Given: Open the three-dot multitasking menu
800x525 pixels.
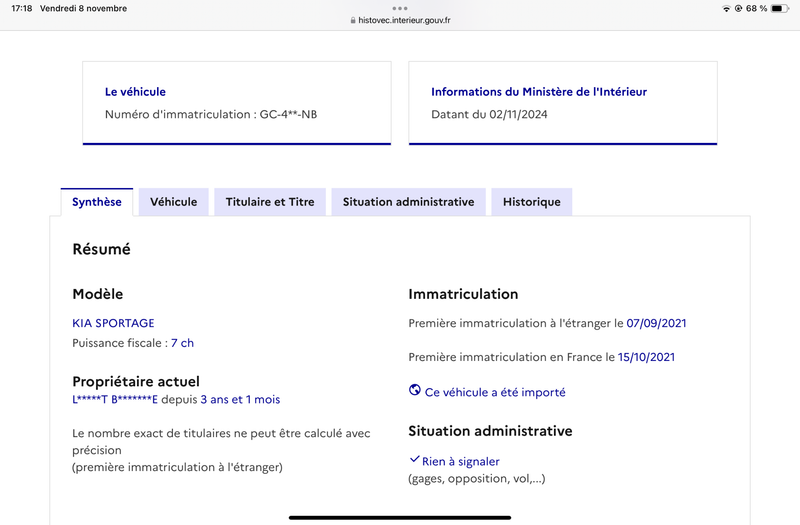Looking at the screenshot, I should click(400, 8).
